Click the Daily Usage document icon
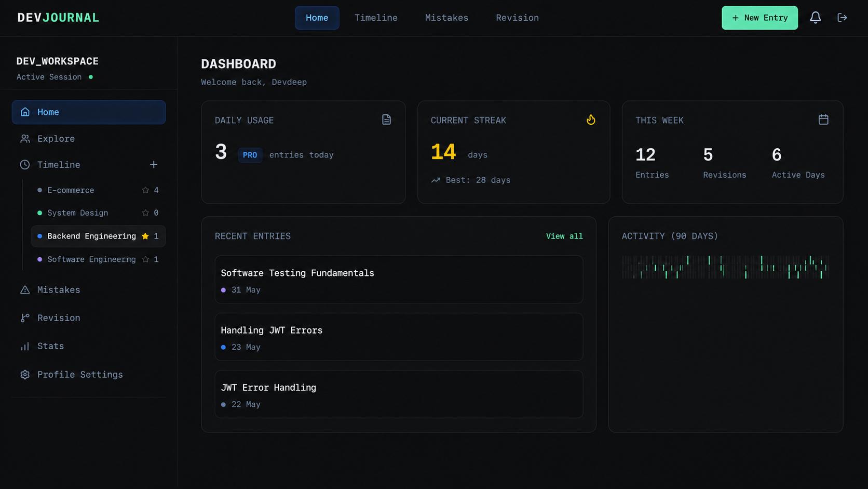 (386, 120)
